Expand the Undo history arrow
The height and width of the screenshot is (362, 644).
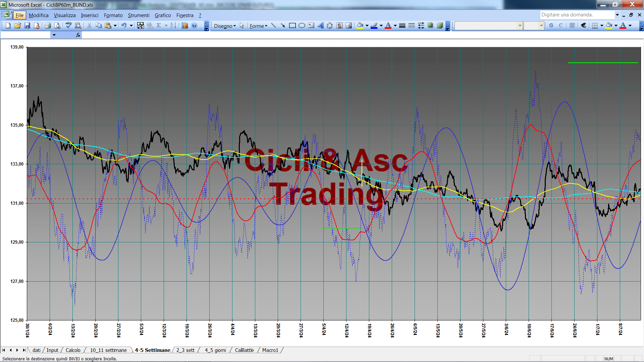(x=131, y=25)
